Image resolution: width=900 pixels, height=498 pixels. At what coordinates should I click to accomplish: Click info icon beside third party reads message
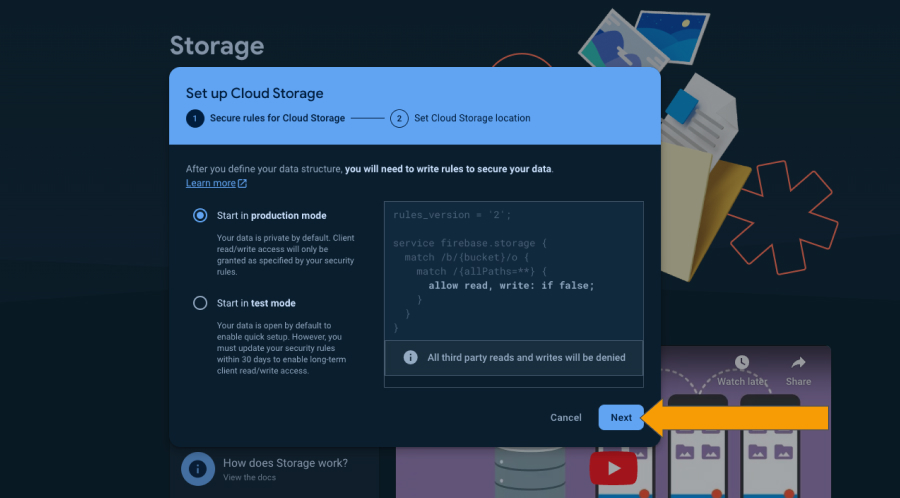pyautogui.click(x=410, y=357)
